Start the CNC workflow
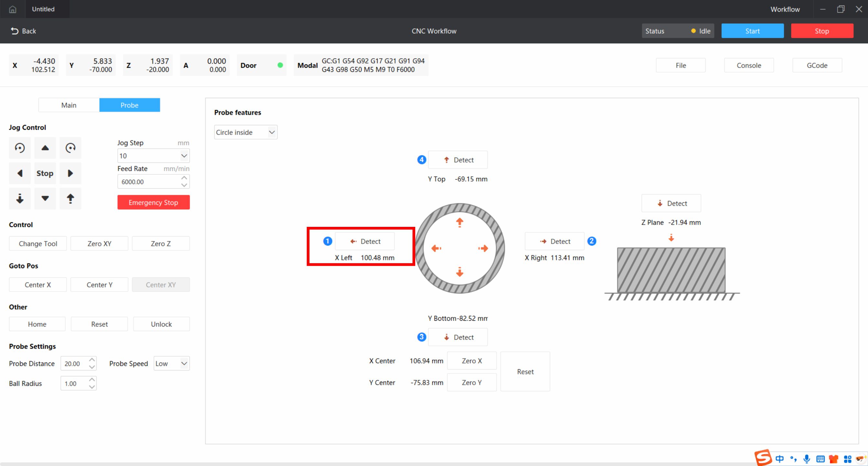The width and height of the screenshot is (868, 466). click(753, 31)
